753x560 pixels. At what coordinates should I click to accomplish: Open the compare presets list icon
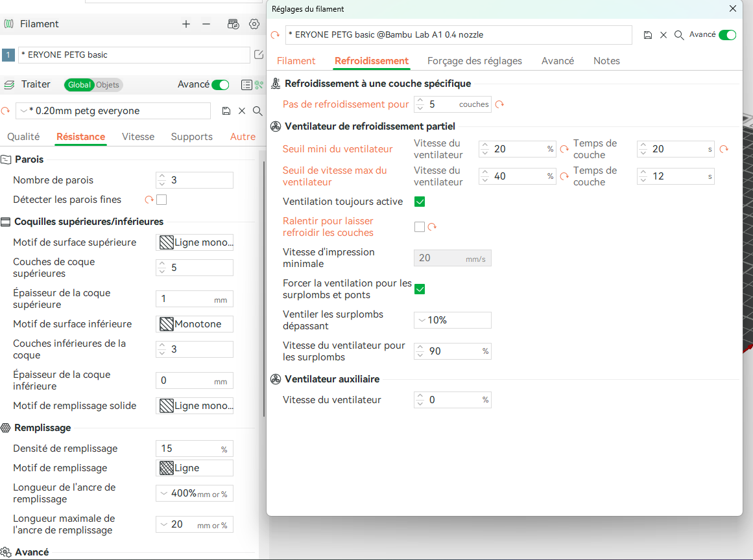(246, 85)
